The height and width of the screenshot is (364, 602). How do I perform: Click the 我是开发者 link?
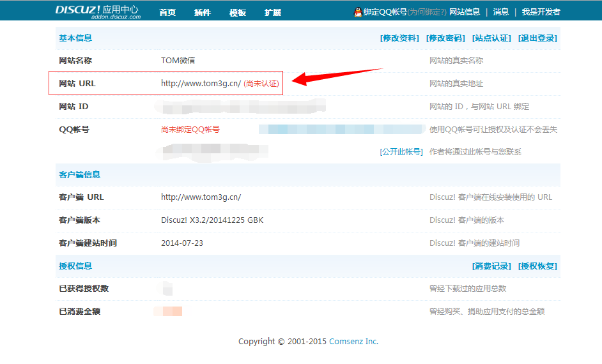tap(541, 12)
